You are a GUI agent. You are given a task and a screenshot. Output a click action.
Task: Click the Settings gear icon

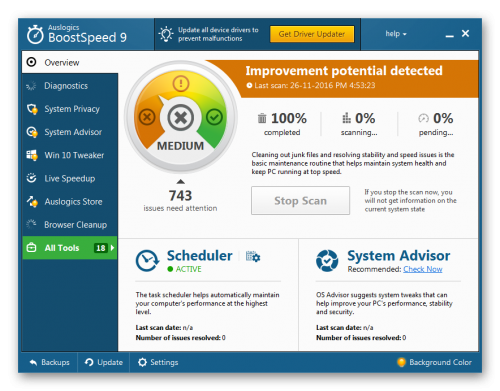[142, 362]
